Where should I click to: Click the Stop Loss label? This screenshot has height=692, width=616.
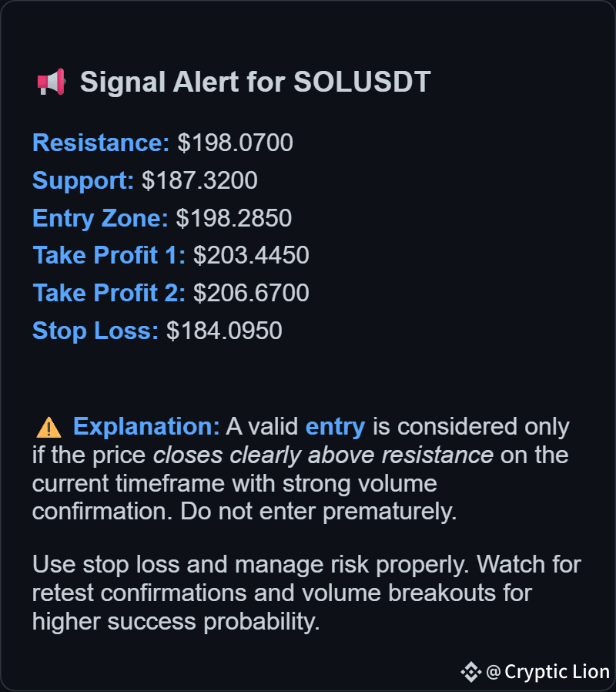[95, 331]
